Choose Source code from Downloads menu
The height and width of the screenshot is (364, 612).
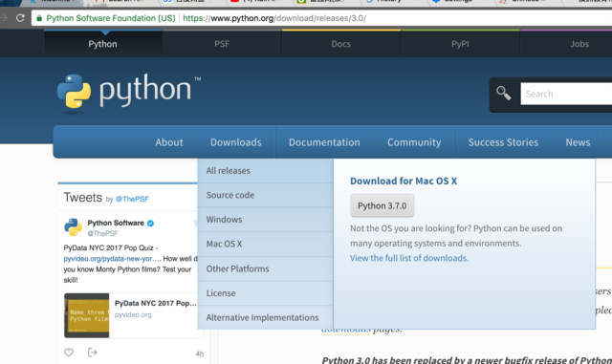point(266,195)
